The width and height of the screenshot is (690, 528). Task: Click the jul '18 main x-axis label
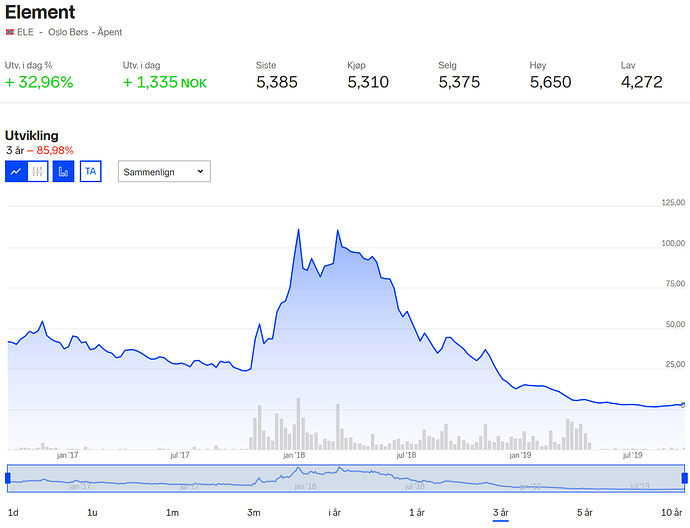coord(406,455)
